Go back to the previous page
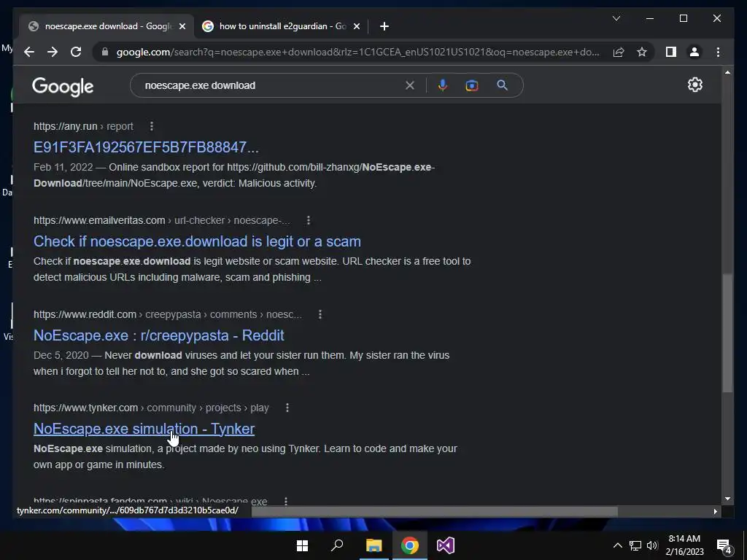 coord(29,52)
